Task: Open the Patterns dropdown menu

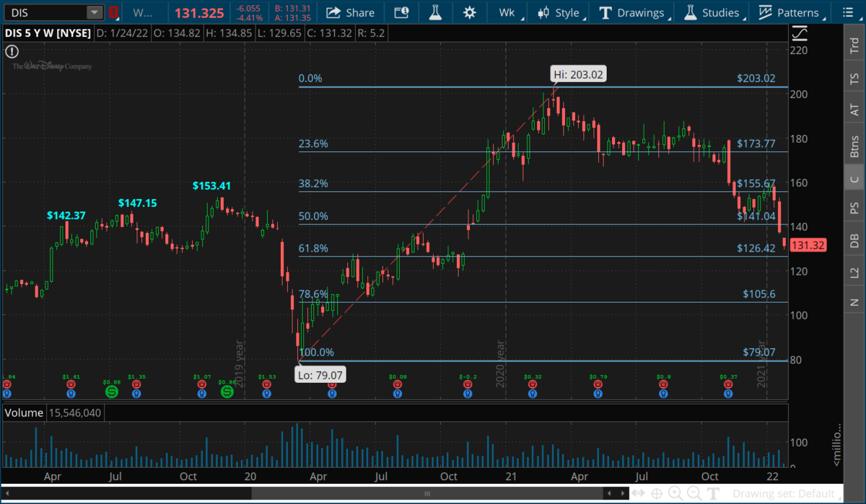Action: [x=790, y=12]
